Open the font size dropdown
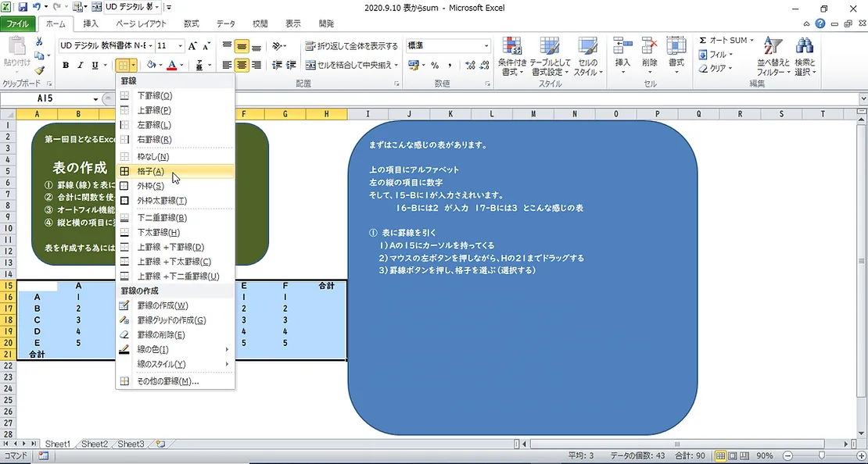The image size is (868, 464). click(181, 47)
